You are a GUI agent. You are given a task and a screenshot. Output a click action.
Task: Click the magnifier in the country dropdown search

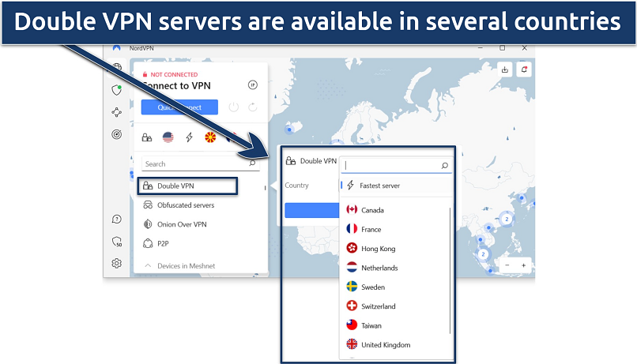pos(444,166)
